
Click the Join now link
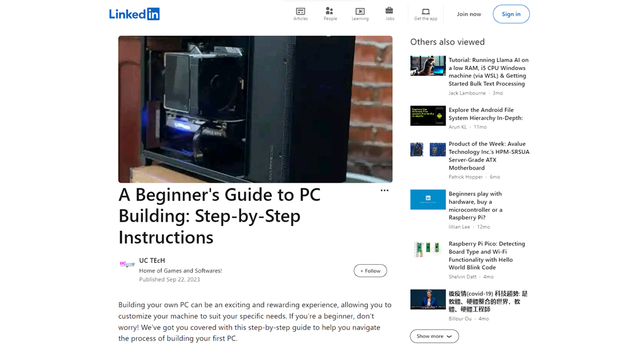coord(469,14)
